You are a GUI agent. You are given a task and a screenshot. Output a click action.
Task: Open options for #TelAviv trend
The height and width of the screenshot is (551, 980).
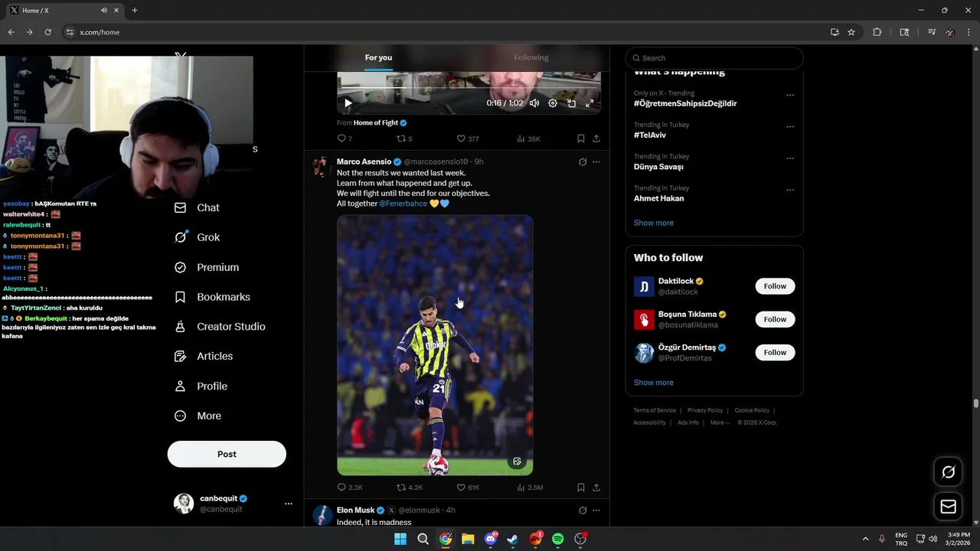pyautogui.click(x=790, y=127)
